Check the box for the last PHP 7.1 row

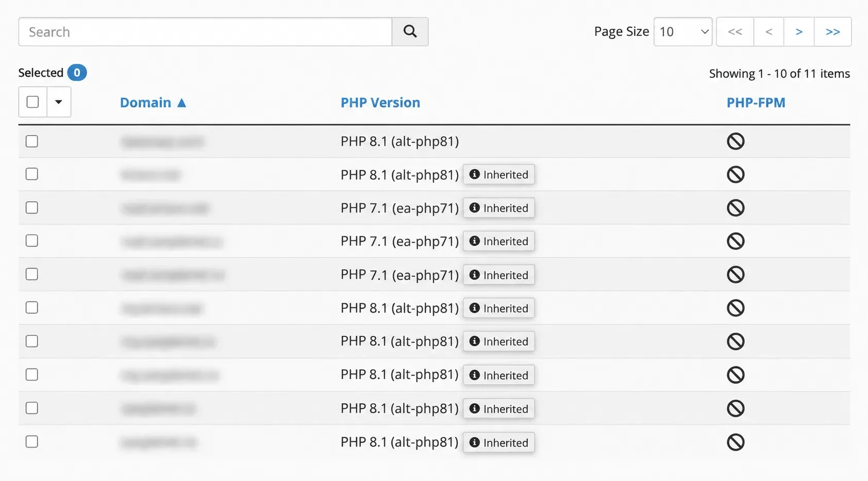pos(32,274)
